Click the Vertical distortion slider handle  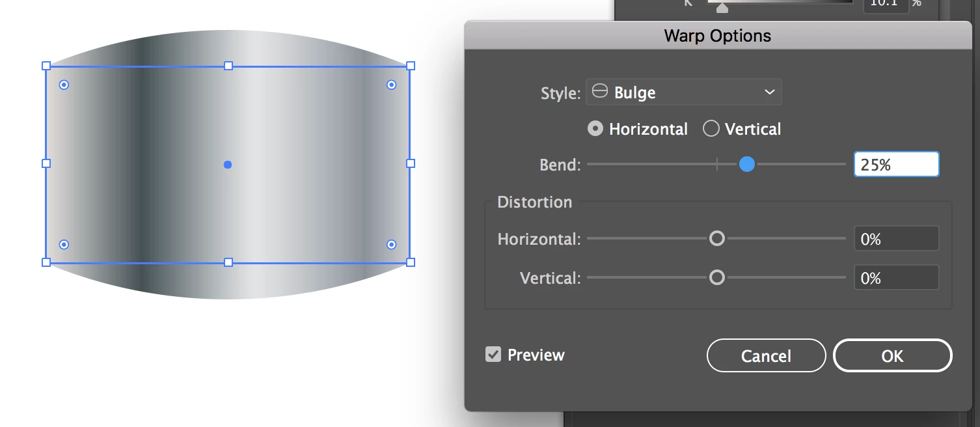(x=716, y=278)
